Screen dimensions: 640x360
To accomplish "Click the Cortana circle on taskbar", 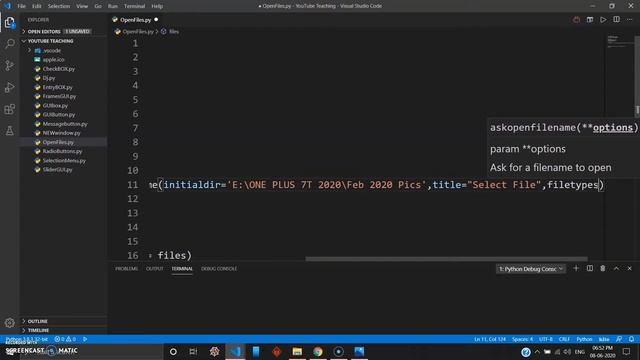I will [173, 351].
